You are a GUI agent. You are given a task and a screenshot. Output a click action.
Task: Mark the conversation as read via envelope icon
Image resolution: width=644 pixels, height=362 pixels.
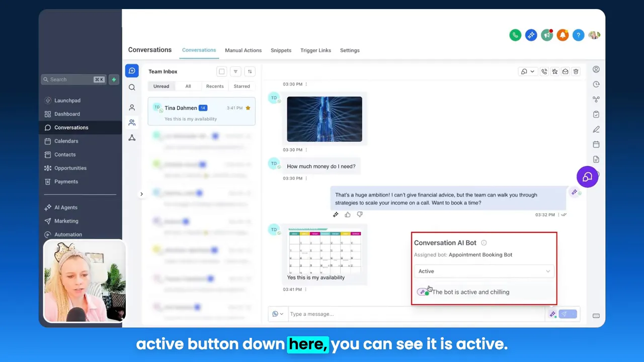click(565, 71)
